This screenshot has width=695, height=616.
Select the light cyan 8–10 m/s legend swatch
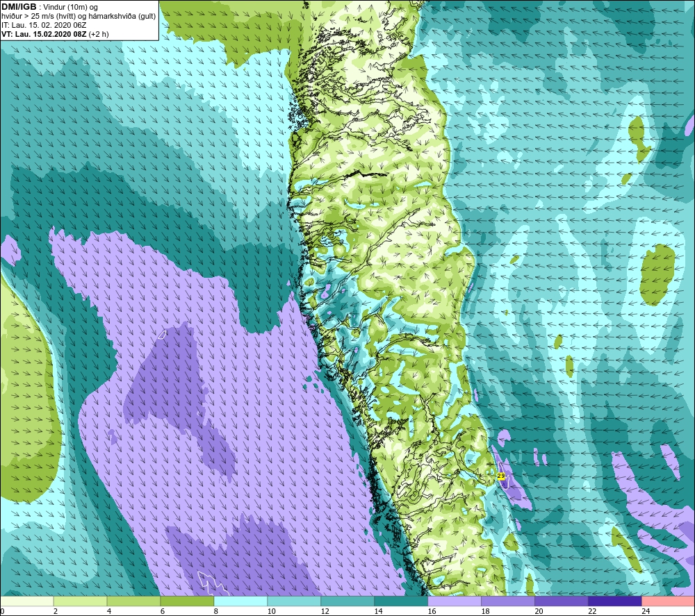pos(240,601)
